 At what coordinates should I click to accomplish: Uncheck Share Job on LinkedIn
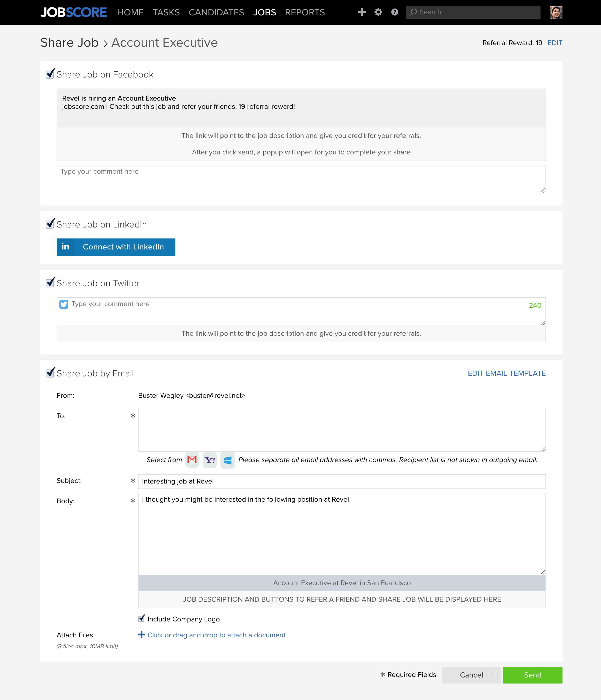50,224
